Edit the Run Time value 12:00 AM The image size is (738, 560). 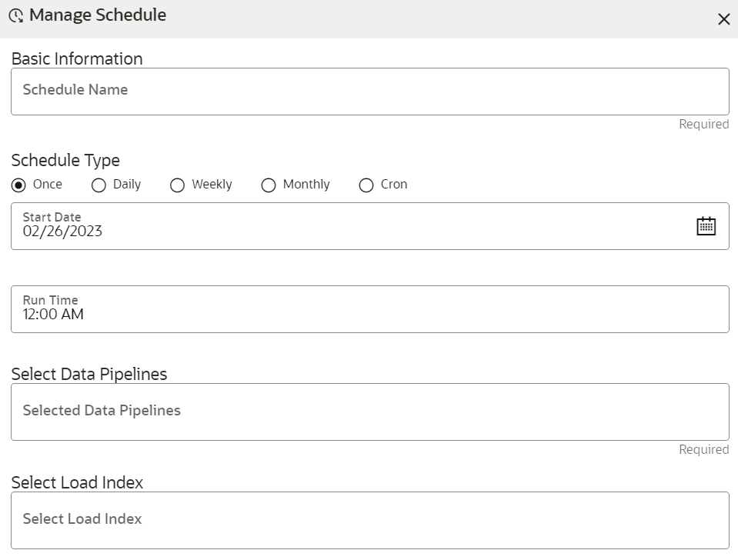coord(52,314)
